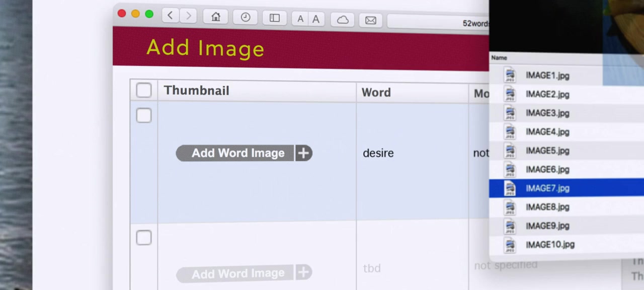Sort by the Thumbnail column header
The height and width of the screenshot is (290, 644).
click(x=196, y=91)
